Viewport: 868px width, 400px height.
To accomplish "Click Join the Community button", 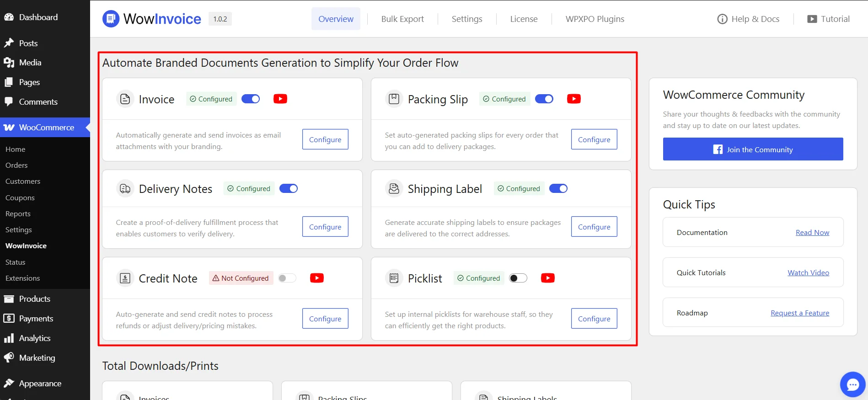I will [x=753, y=149].
